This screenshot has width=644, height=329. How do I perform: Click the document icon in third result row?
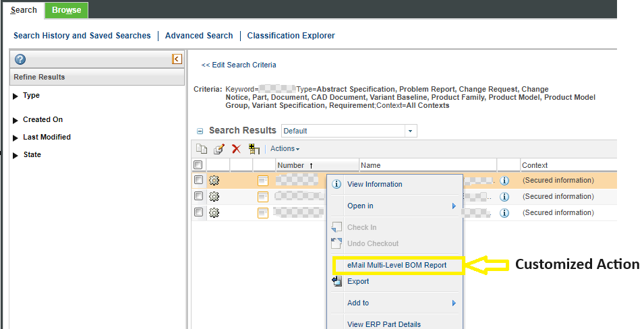pyautogui.click(x=263, y=213)
